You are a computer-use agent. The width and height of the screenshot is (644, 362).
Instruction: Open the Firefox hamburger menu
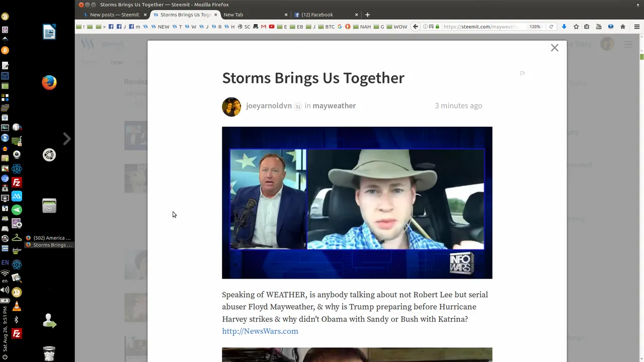click(636, 27)
